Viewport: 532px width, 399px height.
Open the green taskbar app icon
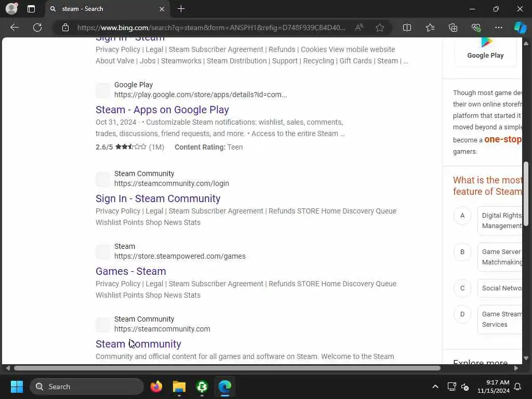202,387
